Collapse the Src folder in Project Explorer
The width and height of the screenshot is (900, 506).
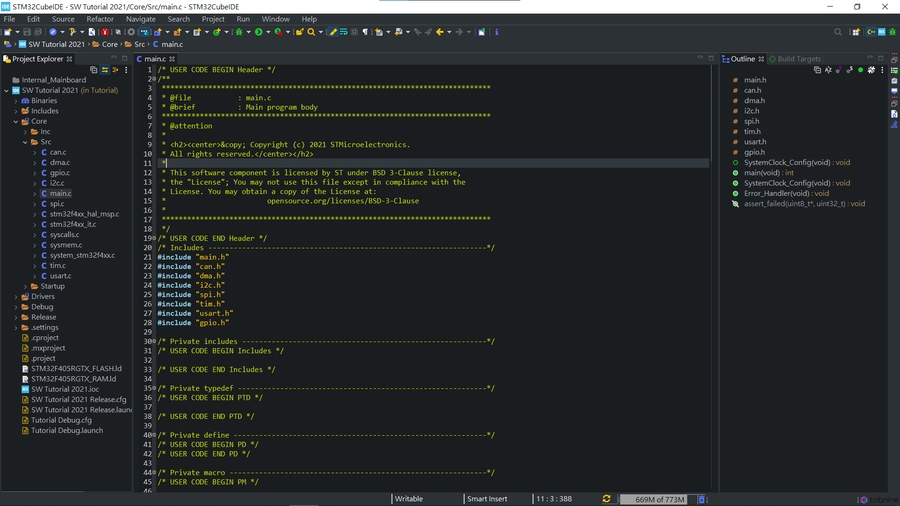click(x=26, y=142)
